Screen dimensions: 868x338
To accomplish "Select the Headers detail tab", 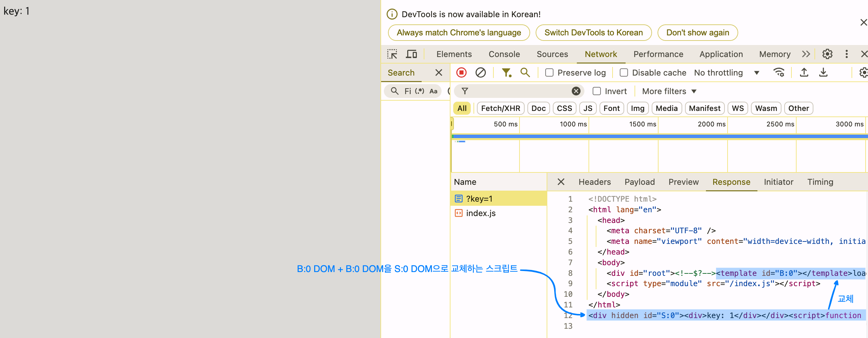I will pos(595,182).
